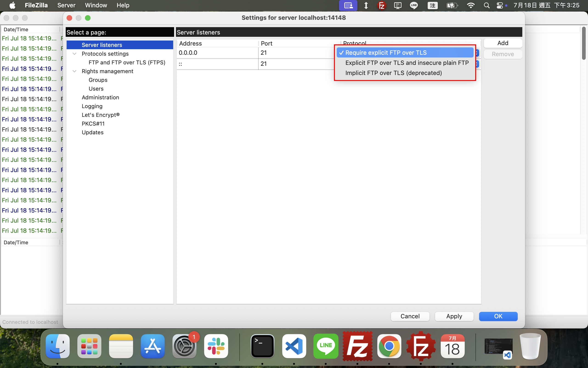Click the Address column header
The image size is (588, 368).
(218, 43)
